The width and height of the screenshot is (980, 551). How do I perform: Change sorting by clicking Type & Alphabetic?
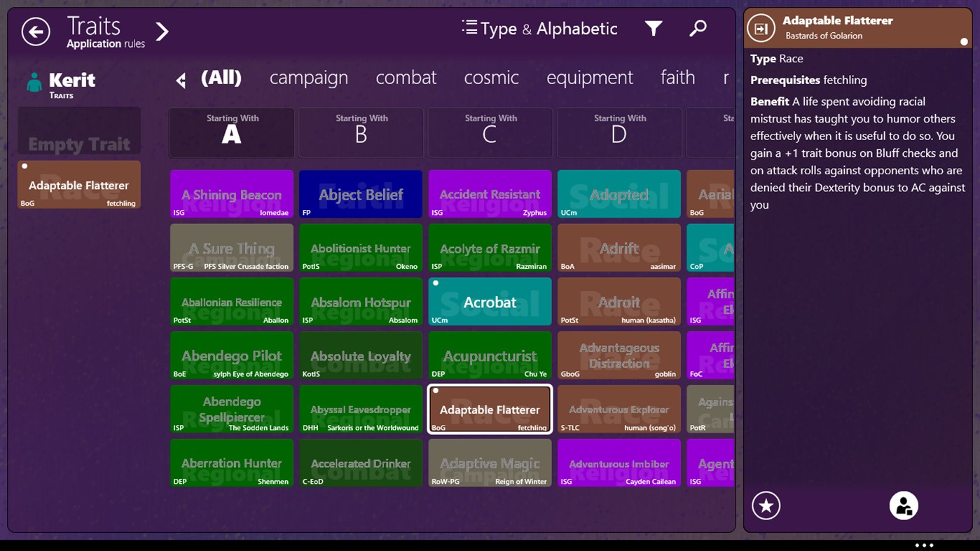[549, 29]
